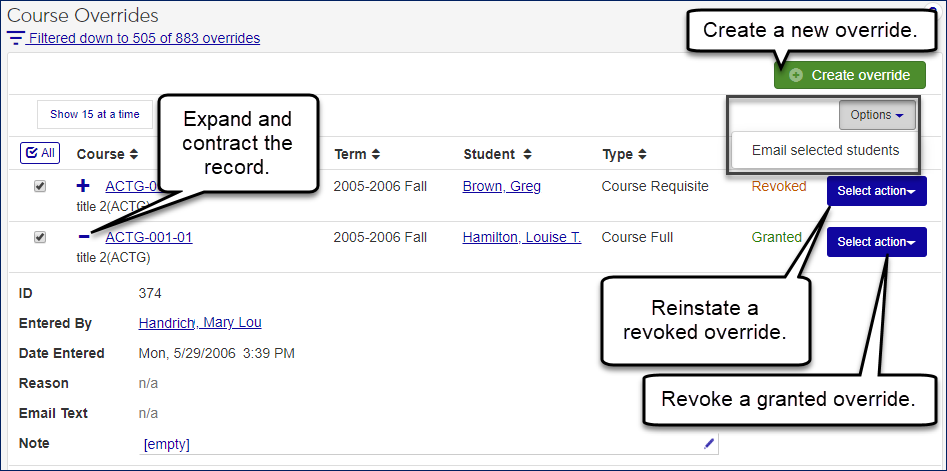Open the Options dropdown
Image resolution: width=947 pixels, height=471 pixels.
[x=876, y=115]
